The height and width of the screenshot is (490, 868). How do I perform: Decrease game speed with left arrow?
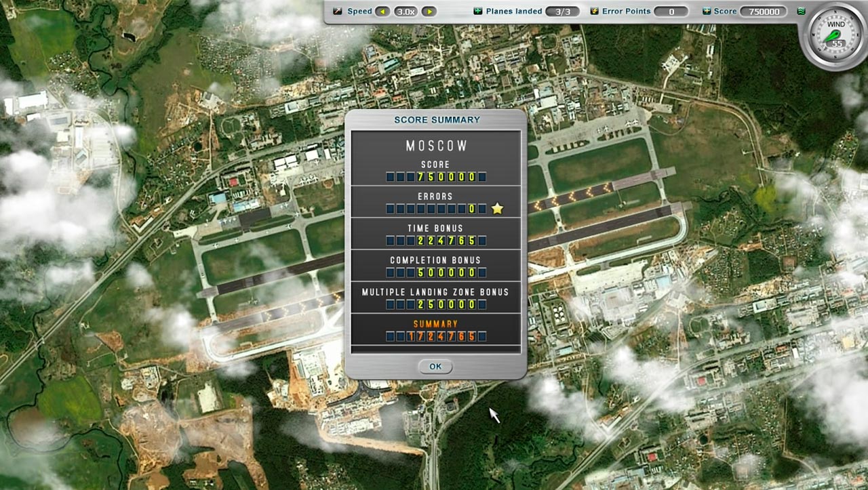(382, 12)
